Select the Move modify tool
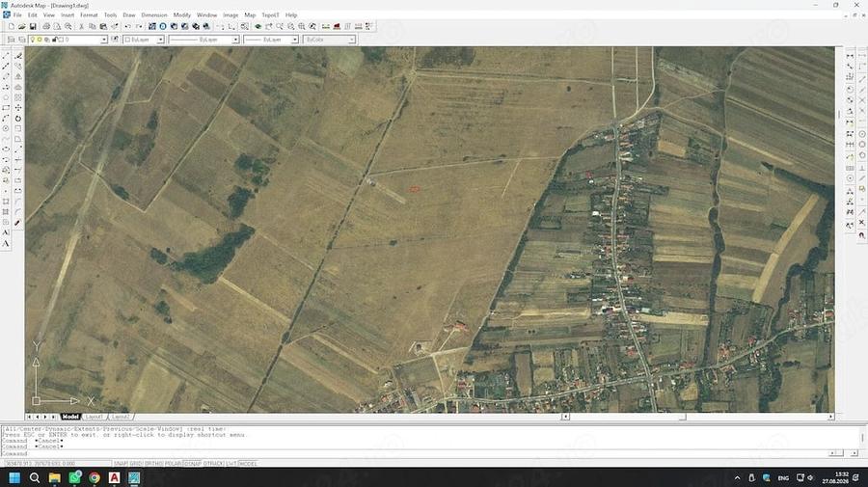The height and width of the screenshot is (487, 868). 18,108
